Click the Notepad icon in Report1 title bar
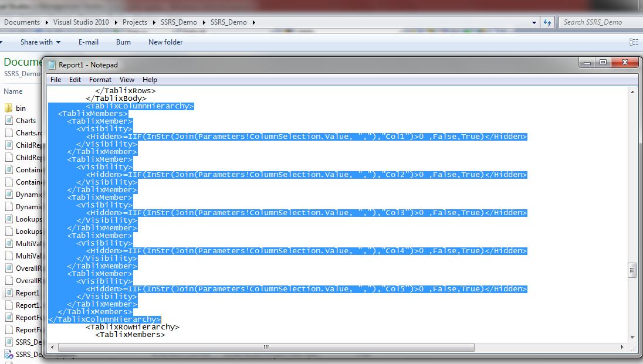Viewport: 643px width, 364px height. click(52, 64)
